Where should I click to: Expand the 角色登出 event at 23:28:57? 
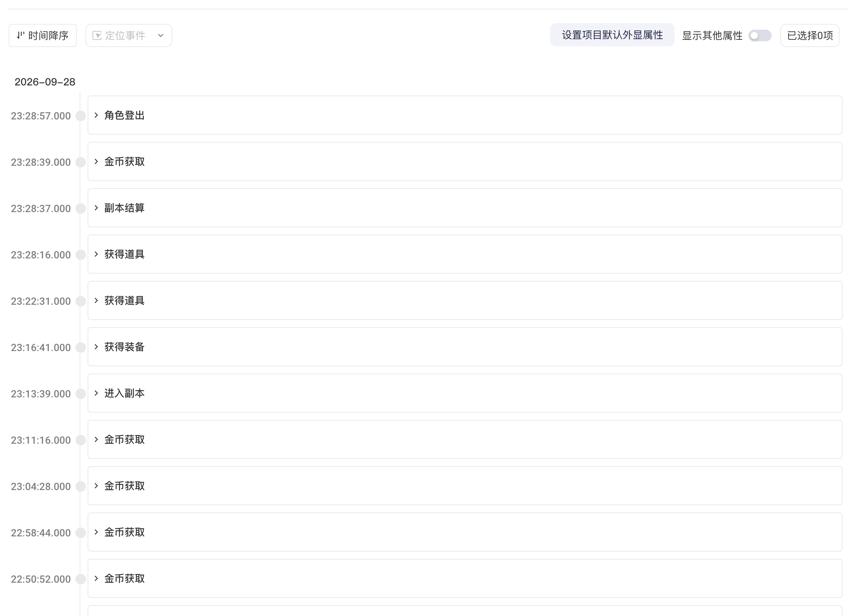96,115
